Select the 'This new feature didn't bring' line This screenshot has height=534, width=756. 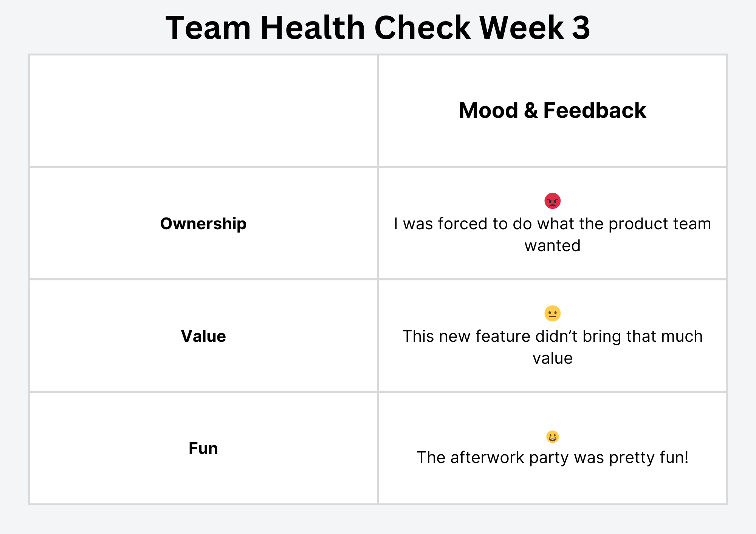tap(552, 336)
